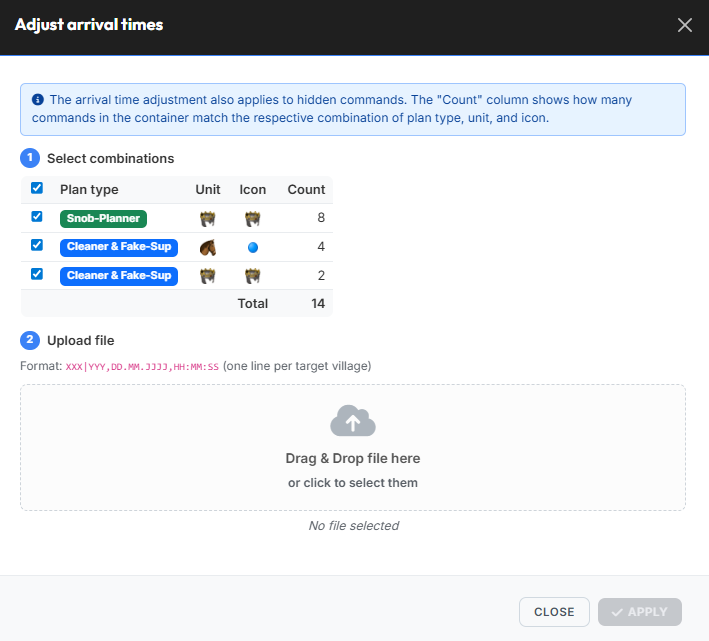Click the cloud upload icon
The image size is (709, 641).
click(x=353, y=421)
